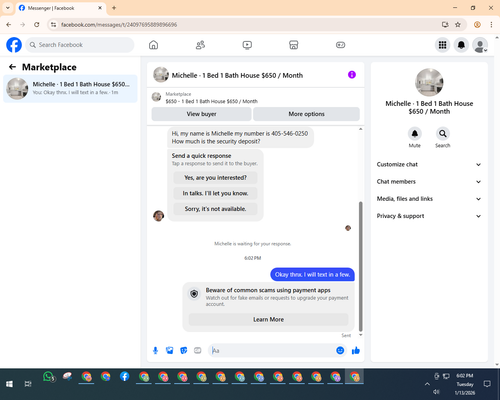
Task: Open Task View on taskbar
Action: (28, 384)
